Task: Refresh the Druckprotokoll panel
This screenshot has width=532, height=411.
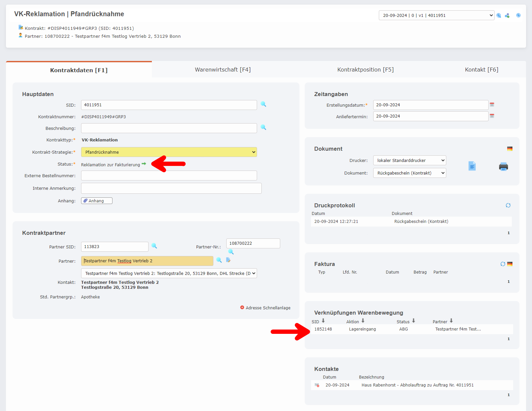Action: coord(509,205)
